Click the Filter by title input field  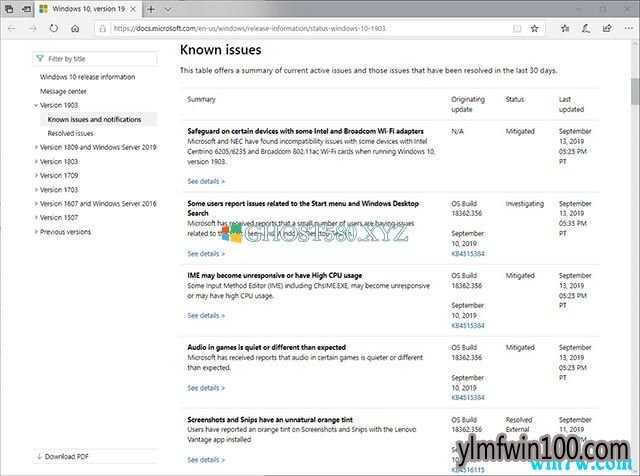(x=95, y=59)
